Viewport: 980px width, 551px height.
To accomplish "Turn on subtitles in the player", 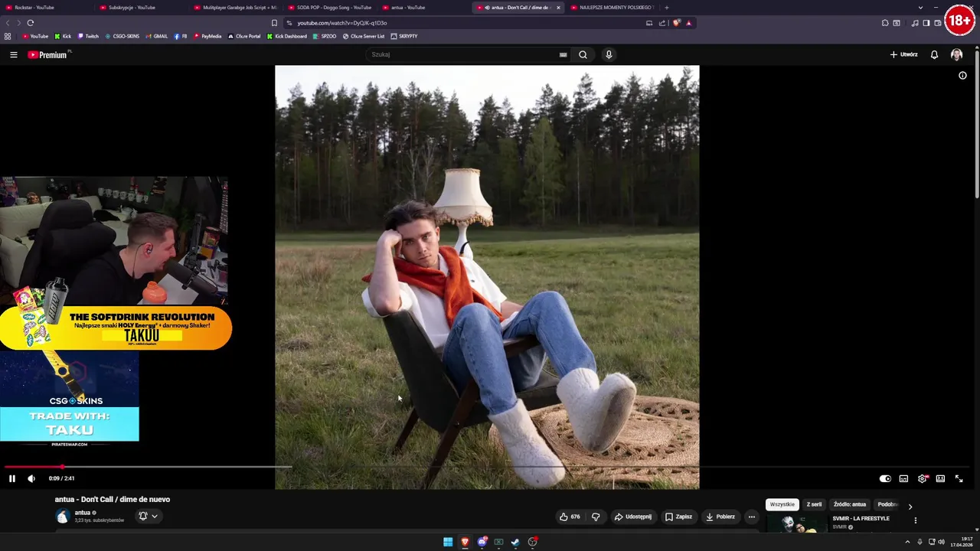I will 903,478.
